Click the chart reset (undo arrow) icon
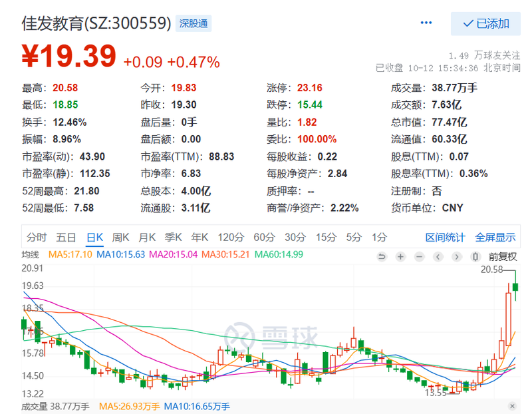Image resolution: width=532 pixels, height=414 pixels. click(382, 256)
